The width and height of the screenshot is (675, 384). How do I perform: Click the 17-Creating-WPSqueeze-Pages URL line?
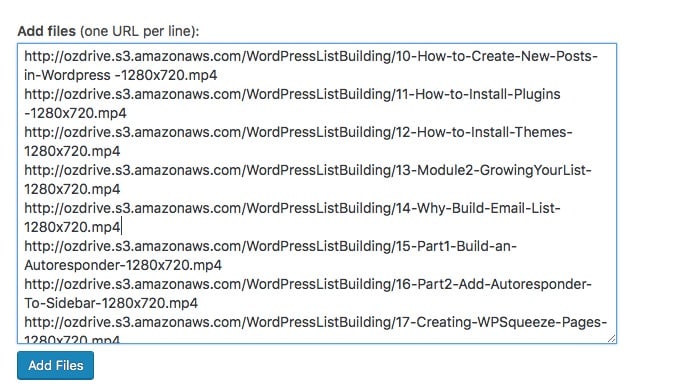click(x=316, y=322)
